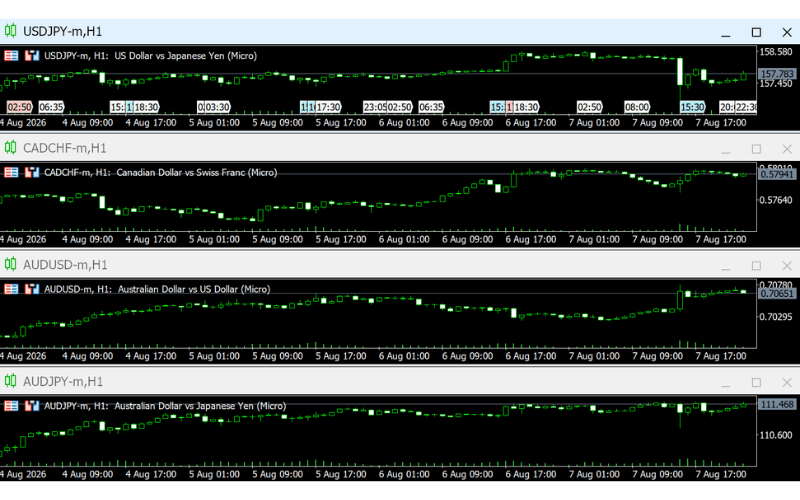Activate the CADCHF-m,H1 window title
800x500 pixels.
coord(65,148)
